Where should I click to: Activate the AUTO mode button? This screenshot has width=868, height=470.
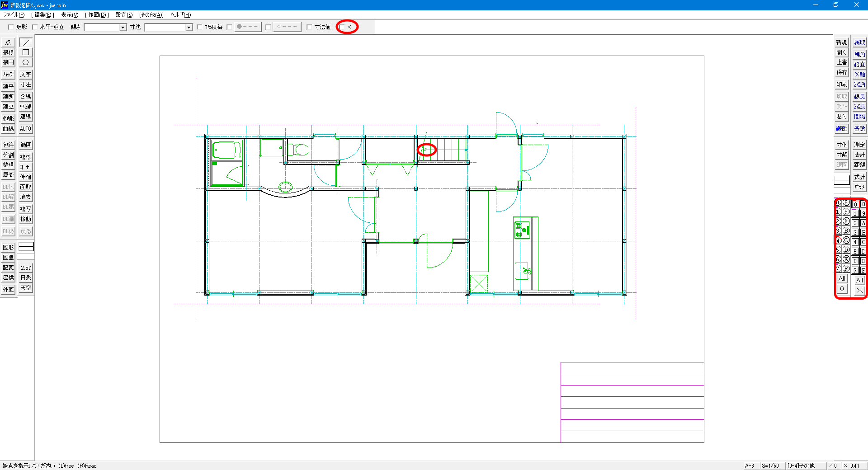26,129
